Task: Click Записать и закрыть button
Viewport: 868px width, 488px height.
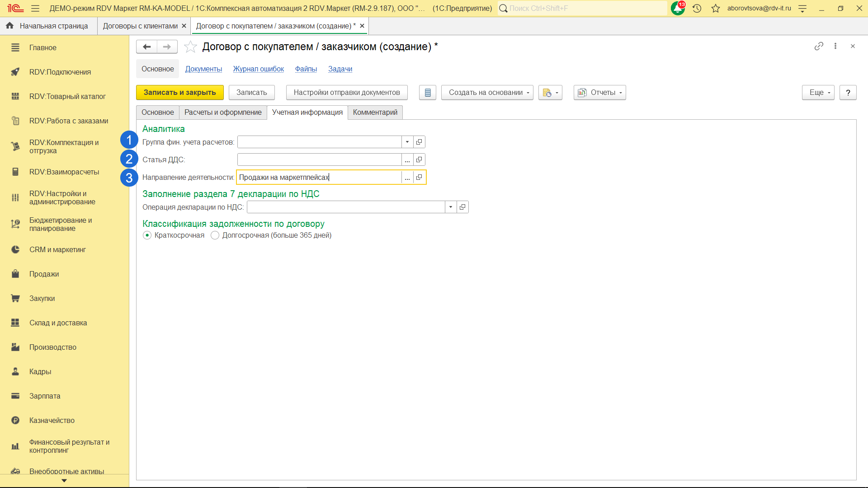Action: click(179, 93)
